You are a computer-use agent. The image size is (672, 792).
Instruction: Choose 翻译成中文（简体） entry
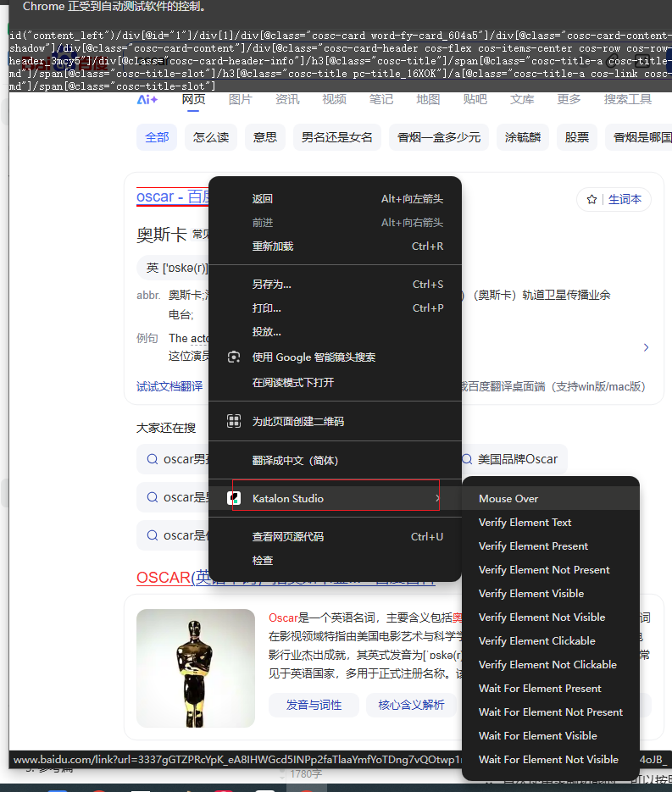(335, 461)
